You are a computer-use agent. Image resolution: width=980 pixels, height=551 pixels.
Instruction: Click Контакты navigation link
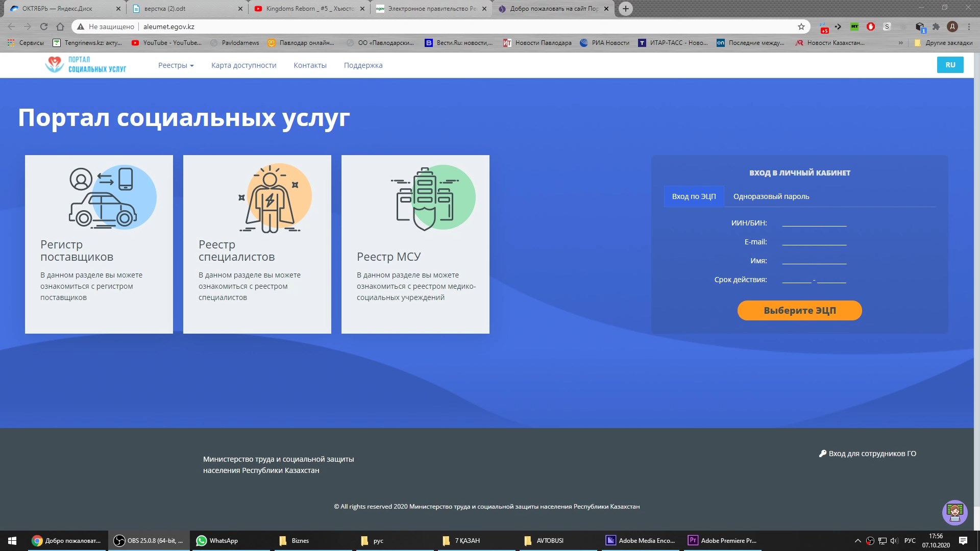click(310, 65)
